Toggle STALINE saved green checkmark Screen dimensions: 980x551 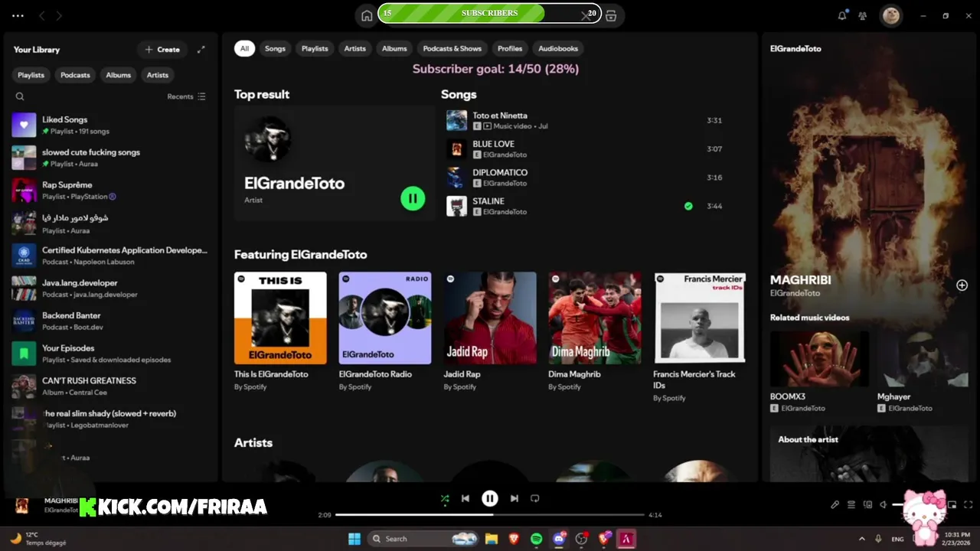(x=688, y=206)
